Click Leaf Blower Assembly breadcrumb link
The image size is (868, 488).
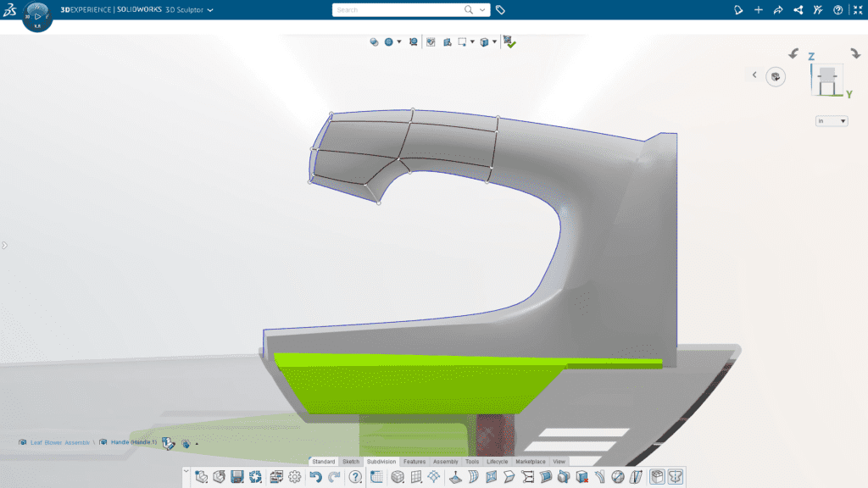(59, 442)
